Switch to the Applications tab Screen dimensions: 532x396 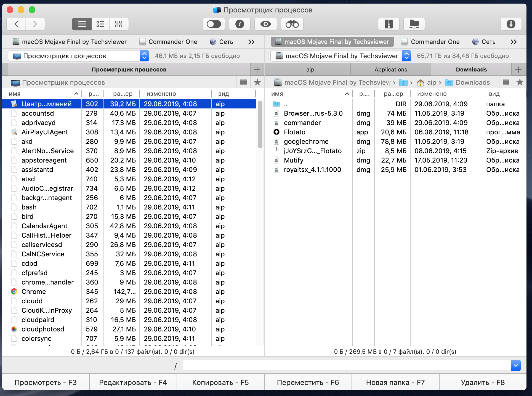click(390, 69)
